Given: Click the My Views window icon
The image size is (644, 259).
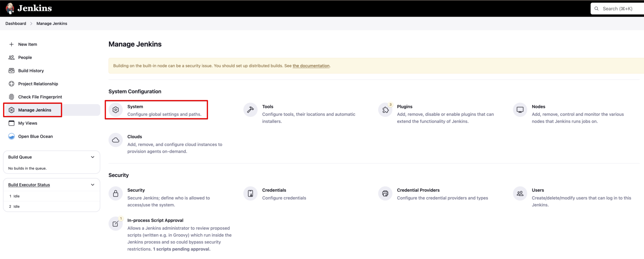Looking at the screenshot, I should click(12, 123).
